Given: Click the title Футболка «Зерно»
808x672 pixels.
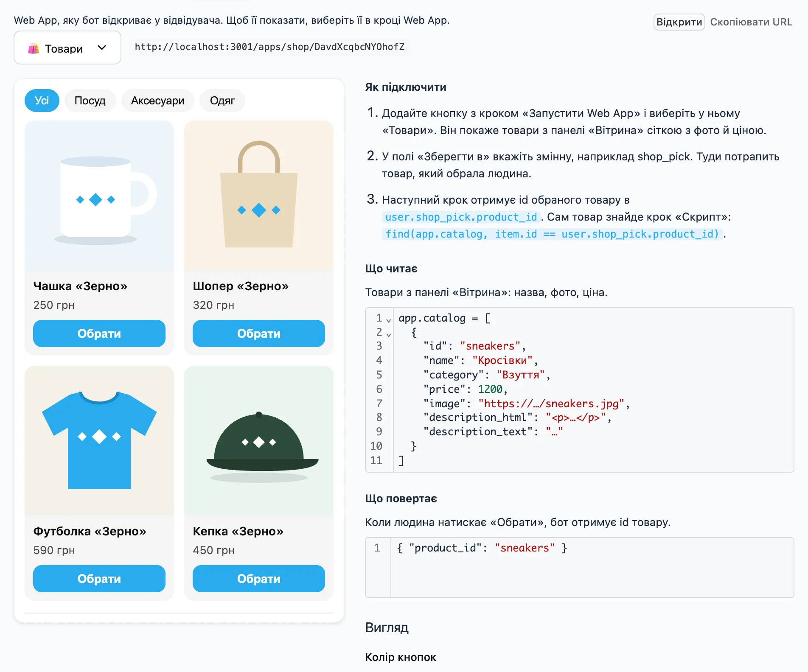Looking at the screenshot, I should tap(90, 531).
